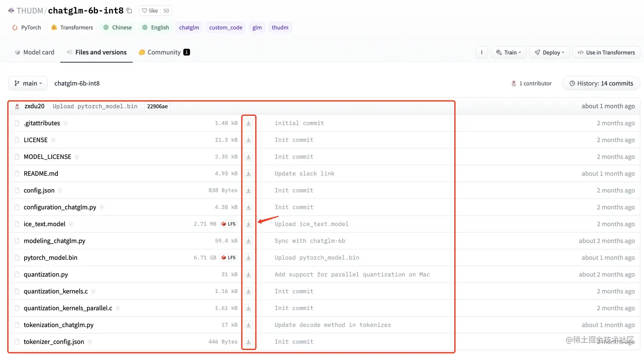Click 'Sync with chatglm-6b' commit message
The image size is (644, 354).
(310, 241)
